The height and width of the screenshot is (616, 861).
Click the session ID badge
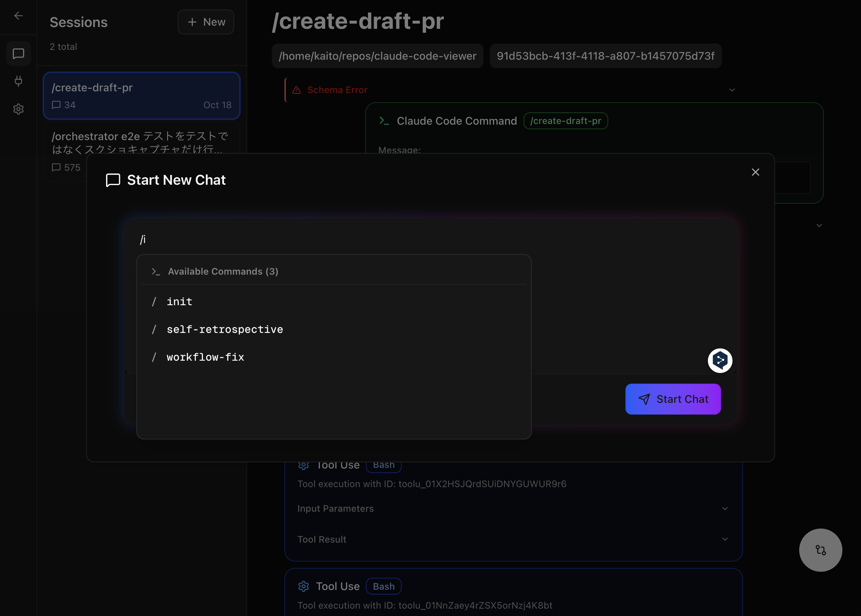(605, 56)
